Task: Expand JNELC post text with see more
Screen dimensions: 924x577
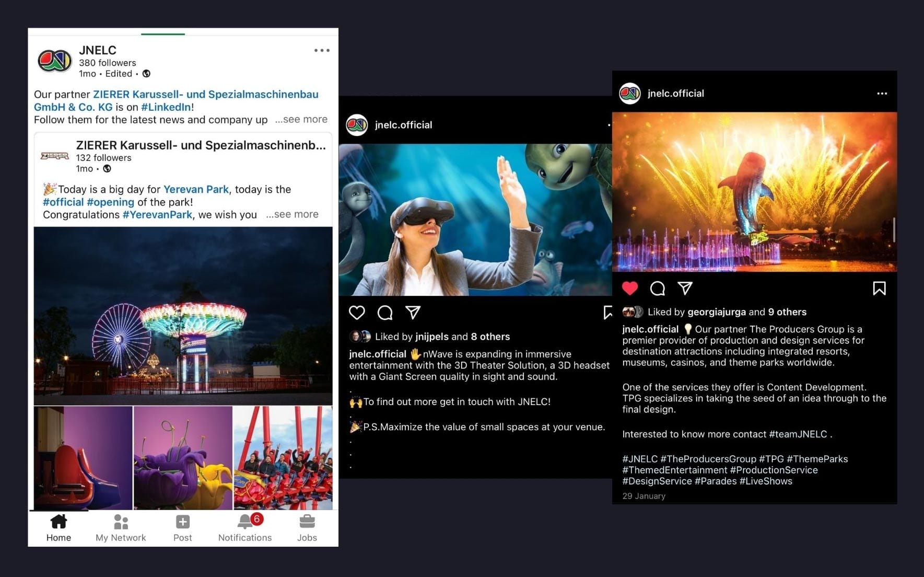Action: [x=301, y=119]
